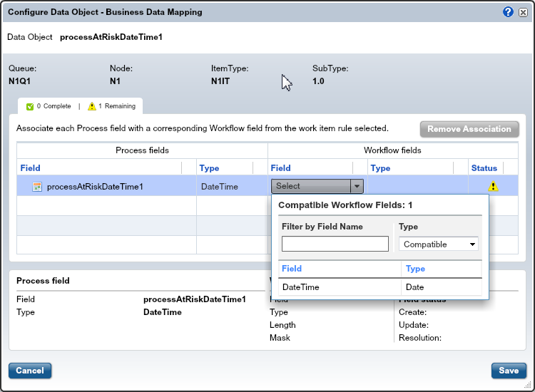Sort by Workflow fields Field column header
Screen dimensions: 535x392
click(280, 168)
